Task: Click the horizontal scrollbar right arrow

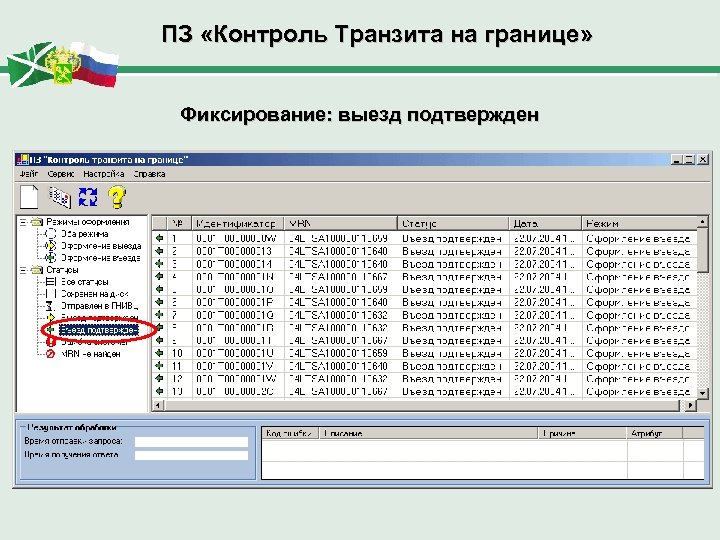Action: (x=691, y=405)
